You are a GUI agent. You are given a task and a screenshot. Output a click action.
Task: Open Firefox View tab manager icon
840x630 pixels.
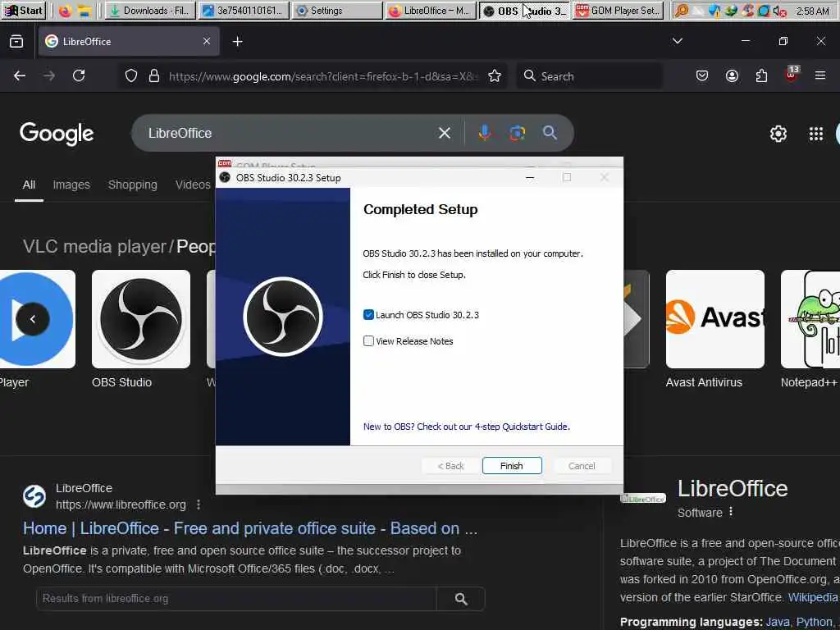[16, 41]
